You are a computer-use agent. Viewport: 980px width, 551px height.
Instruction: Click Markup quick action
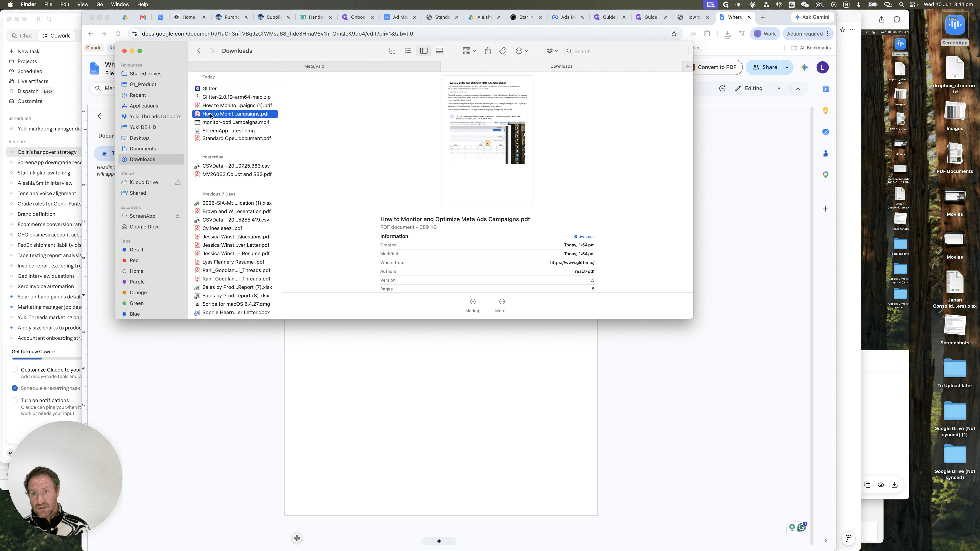473,306
